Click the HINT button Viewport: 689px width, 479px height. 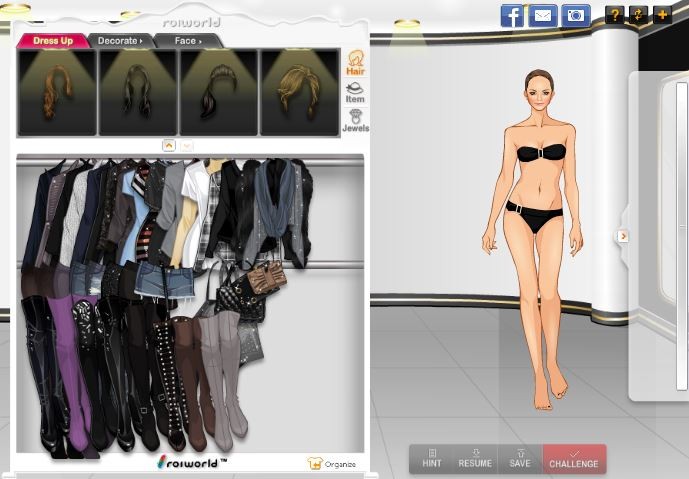coord(432,458)
